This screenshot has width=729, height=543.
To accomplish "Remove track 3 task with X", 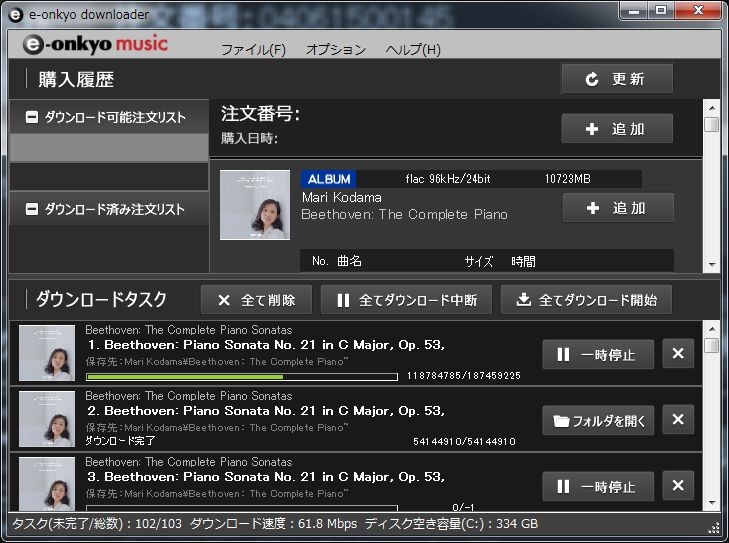I will click(x=678, y=486).
